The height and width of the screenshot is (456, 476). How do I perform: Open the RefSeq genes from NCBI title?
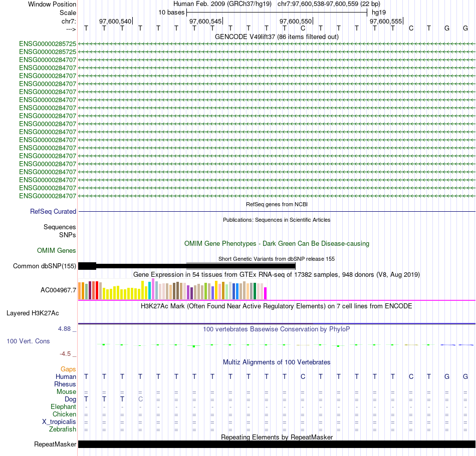point(277,204)
